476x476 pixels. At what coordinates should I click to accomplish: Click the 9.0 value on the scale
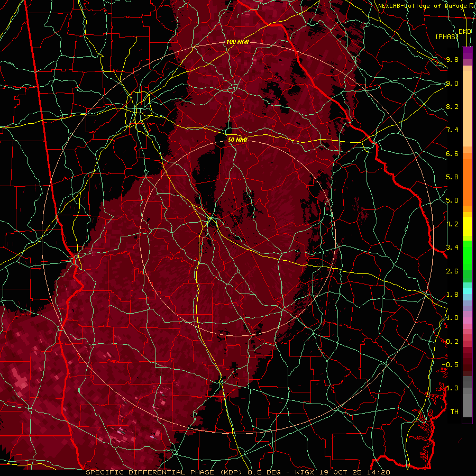tap(452, 83)
